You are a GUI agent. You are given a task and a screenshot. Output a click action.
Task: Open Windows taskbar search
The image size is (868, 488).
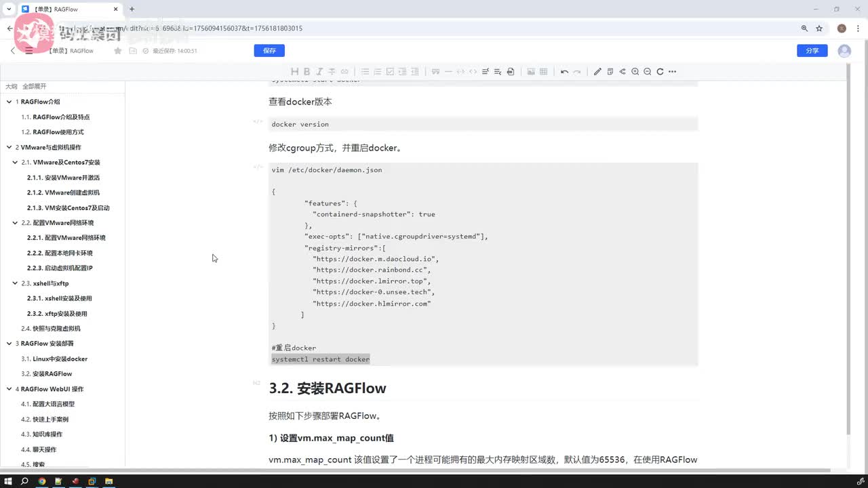pyautogui.click(x=25, y=481)
